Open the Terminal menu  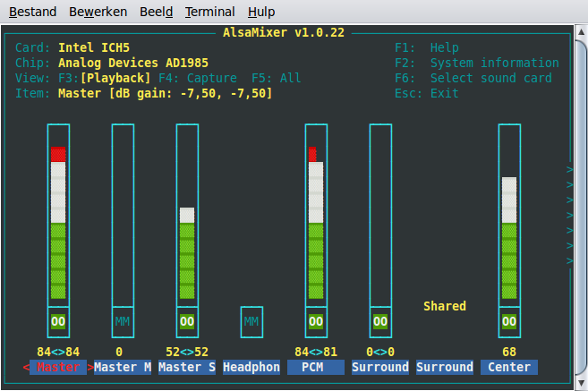point(209,13)
